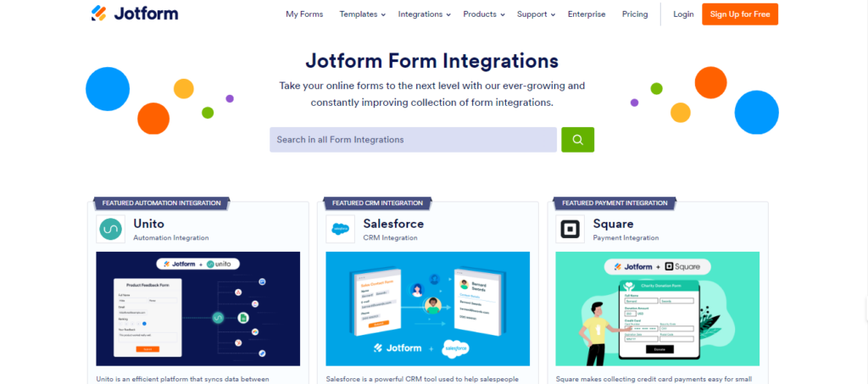Open the Salesforce integration preview image
The image size is (868, 384).
(x=428, y=309)
